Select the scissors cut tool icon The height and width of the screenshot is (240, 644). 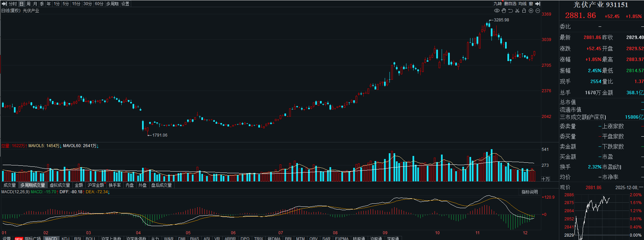click(517, 11)
